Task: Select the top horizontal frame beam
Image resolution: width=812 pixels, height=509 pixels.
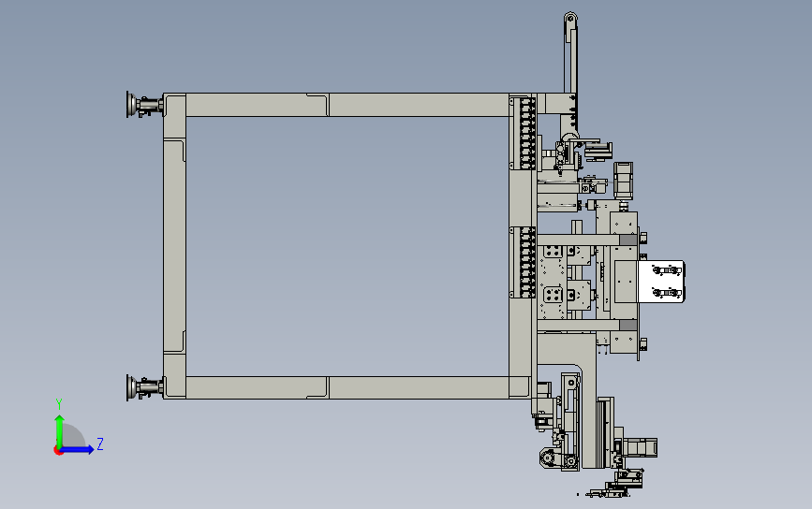Action: click(x=347, y=105)
